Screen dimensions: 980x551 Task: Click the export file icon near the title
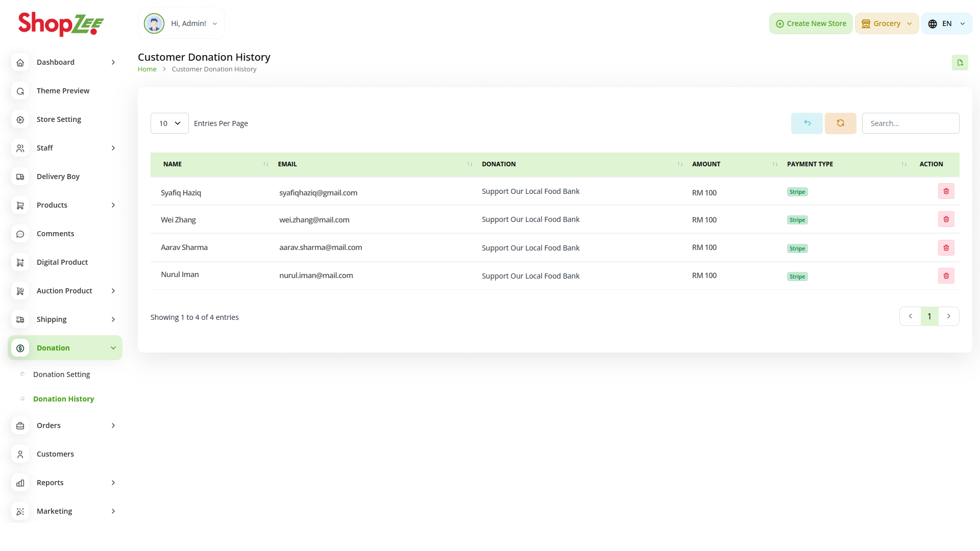[x=960, y=63]
